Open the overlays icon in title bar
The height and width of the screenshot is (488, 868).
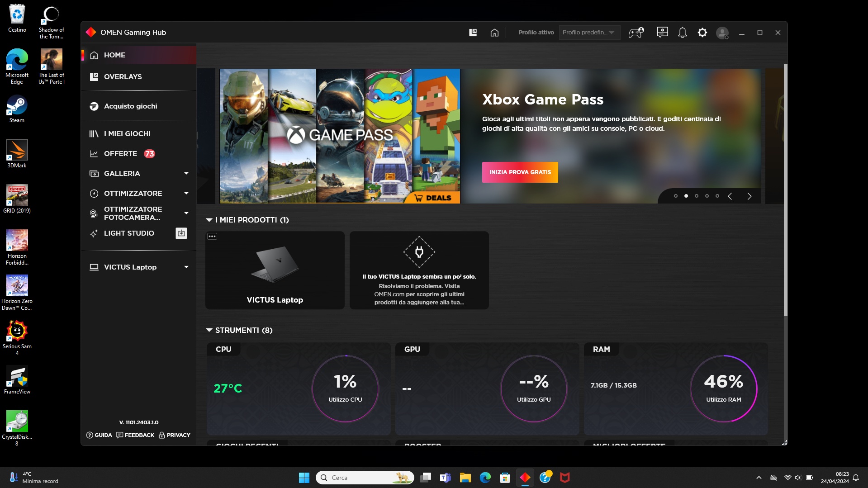[473, 33]
